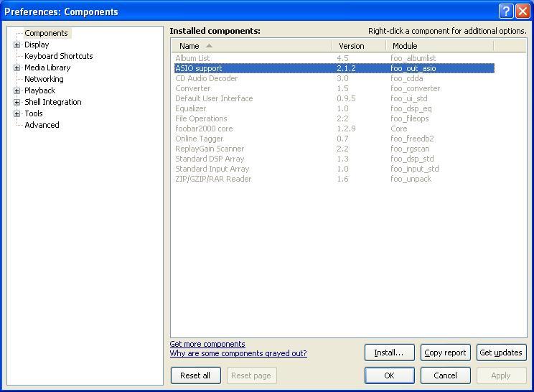534x392 pixels.
Task: Select Display in the preferences tree
Action: [x=37, y=45]
